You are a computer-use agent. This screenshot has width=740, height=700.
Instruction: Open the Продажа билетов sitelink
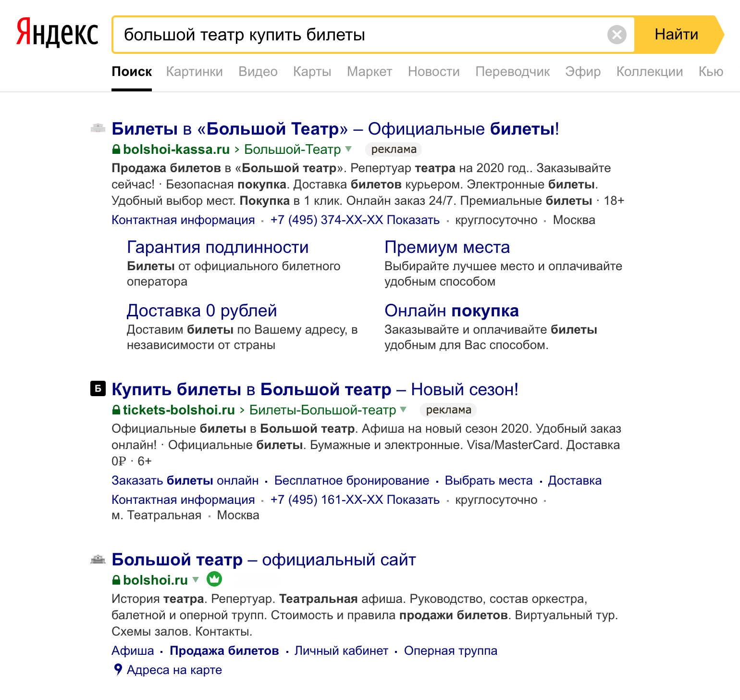coord(224,651)
